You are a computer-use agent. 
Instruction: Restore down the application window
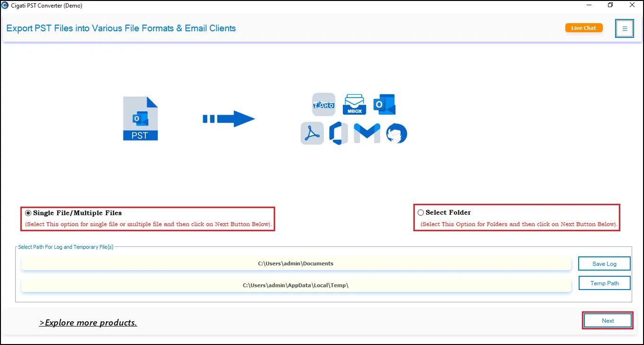610,5
